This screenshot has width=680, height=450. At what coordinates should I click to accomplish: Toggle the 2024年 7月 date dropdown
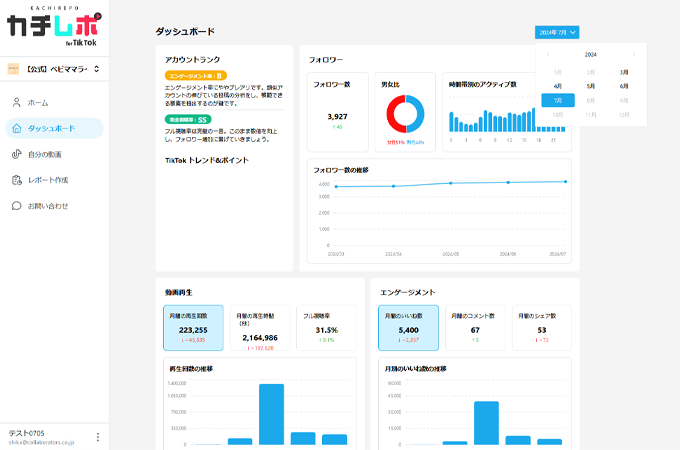(x=557, y=32)
